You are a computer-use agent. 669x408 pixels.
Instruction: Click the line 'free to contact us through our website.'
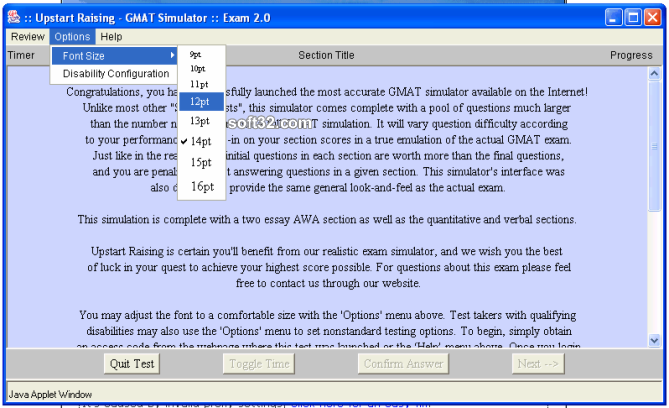click(328, 283)
